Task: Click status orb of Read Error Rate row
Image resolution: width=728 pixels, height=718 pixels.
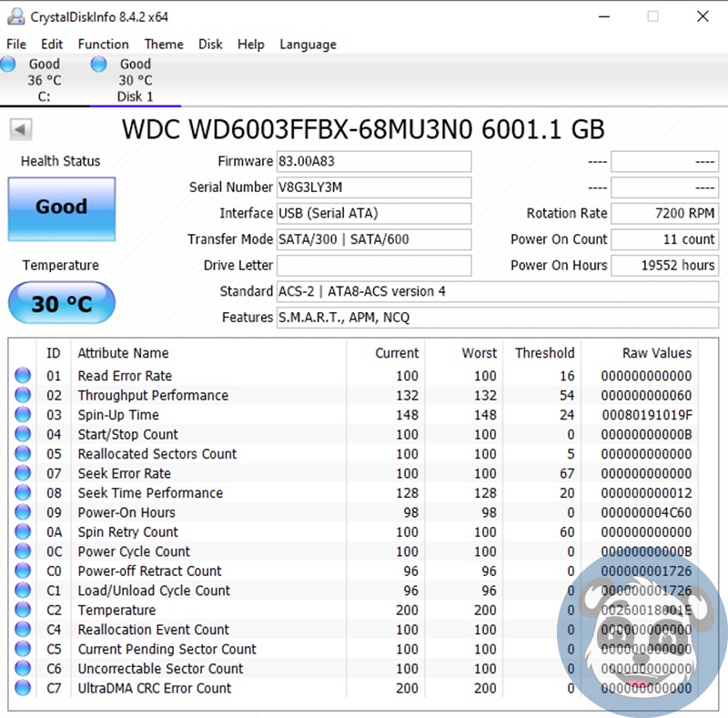Action: tap(23, 375)
